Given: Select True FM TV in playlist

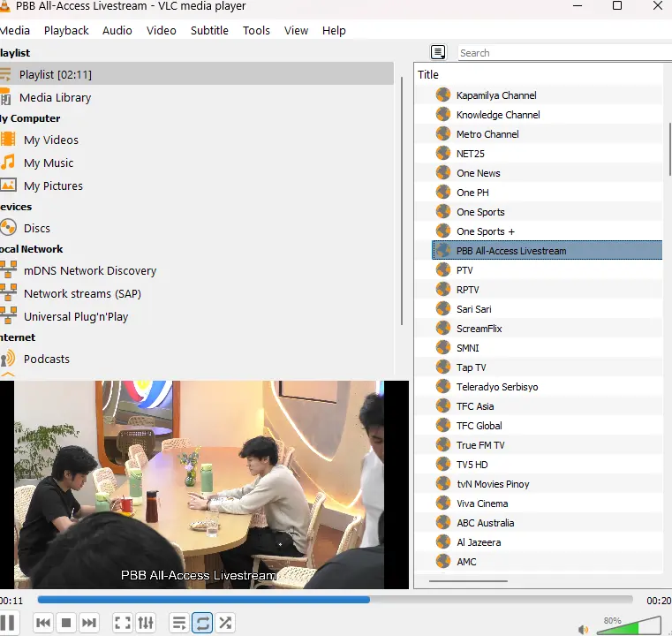Looking at the screenshot, I should 547,445.
